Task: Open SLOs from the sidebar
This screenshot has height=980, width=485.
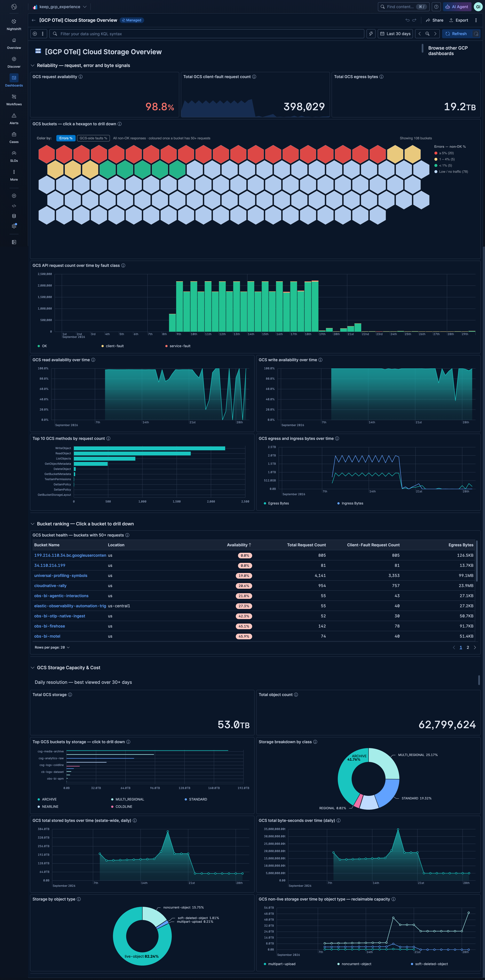Action: [14, 156]
